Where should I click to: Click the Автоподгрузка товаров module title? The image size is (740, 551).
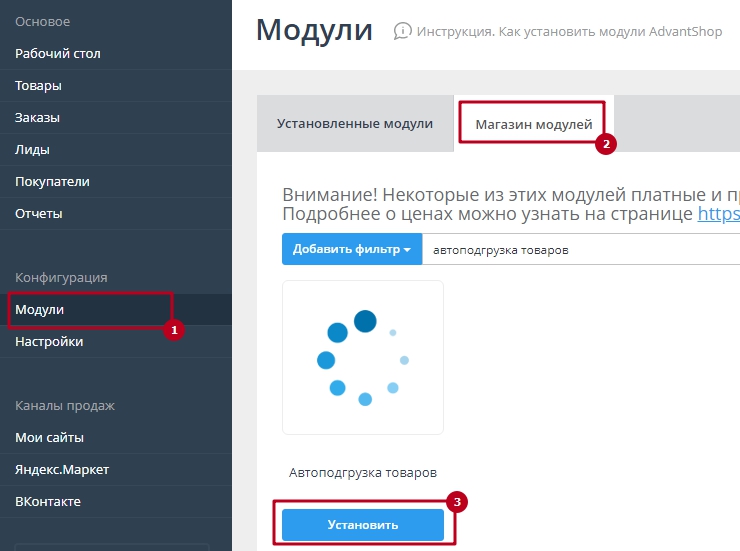pos(363,473)
